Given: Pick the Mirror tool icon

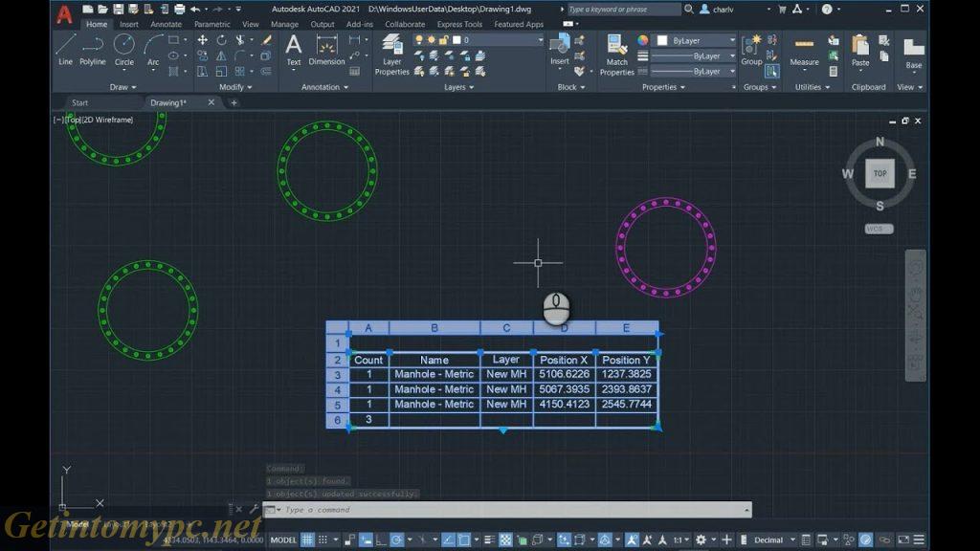Looking at the screenshot, I should 221,55.
